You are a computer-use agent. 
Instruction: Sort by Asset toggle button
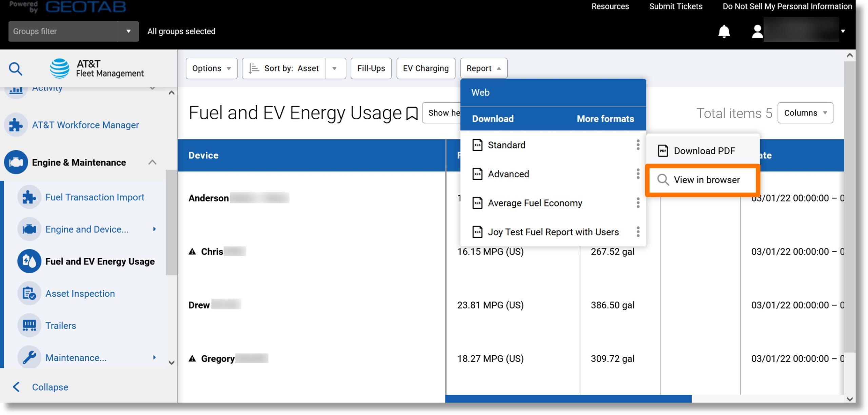coord(284,68)
